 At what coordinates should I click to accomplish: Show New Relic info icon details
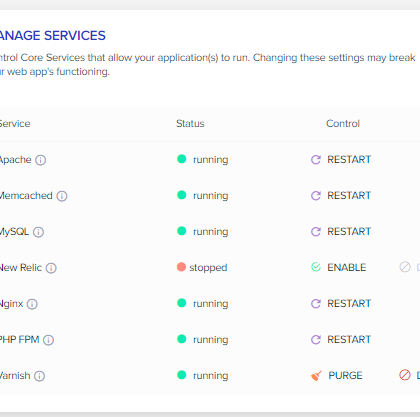coord(51,268)
